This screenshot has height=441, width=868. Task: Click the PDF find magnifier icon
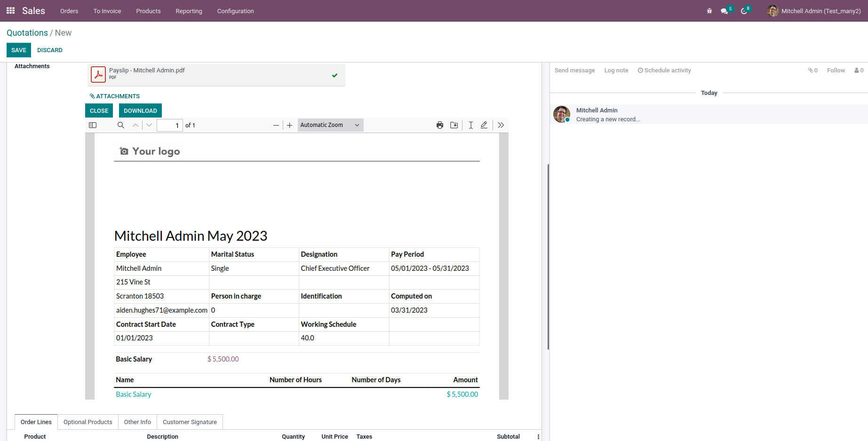click(x=121, y=125)
